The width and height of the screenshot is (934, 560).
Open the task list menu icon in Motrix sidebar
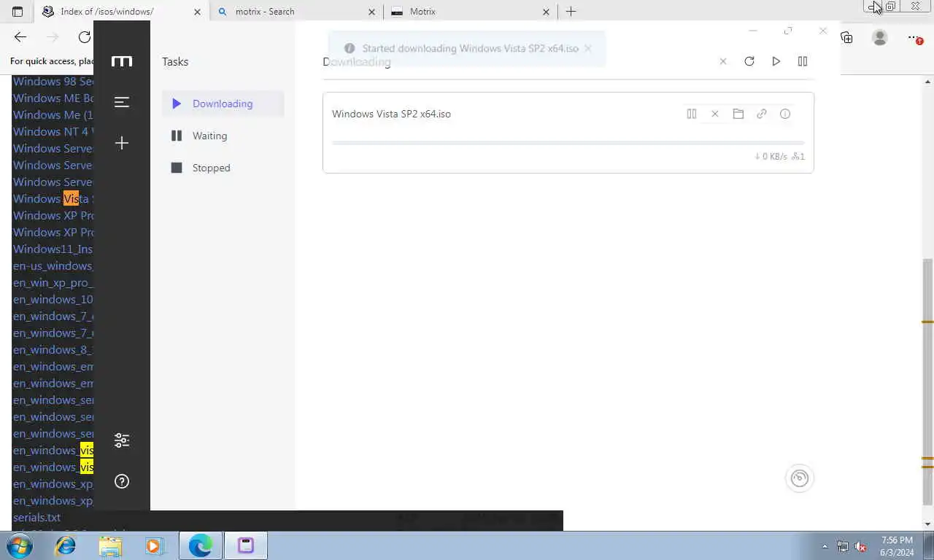coord(122,102)
